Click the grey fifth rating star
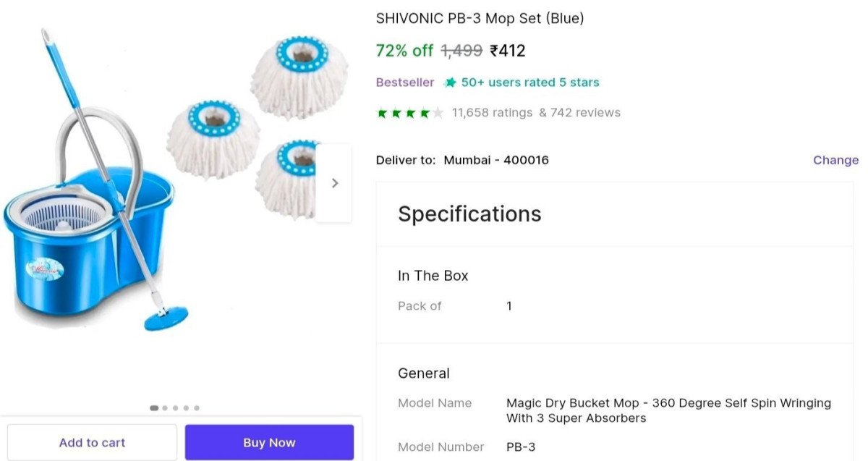This screenshot has height=461, width=868. (x=438, y=112)
